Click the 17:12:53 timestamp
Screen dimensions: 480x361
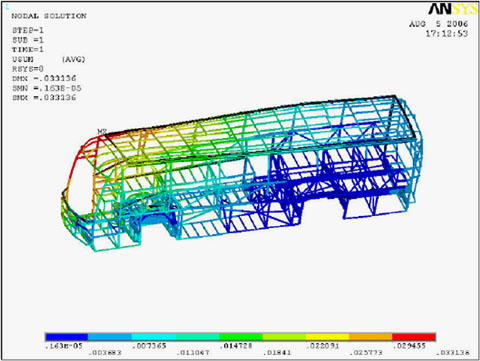(x=447, y=34)
